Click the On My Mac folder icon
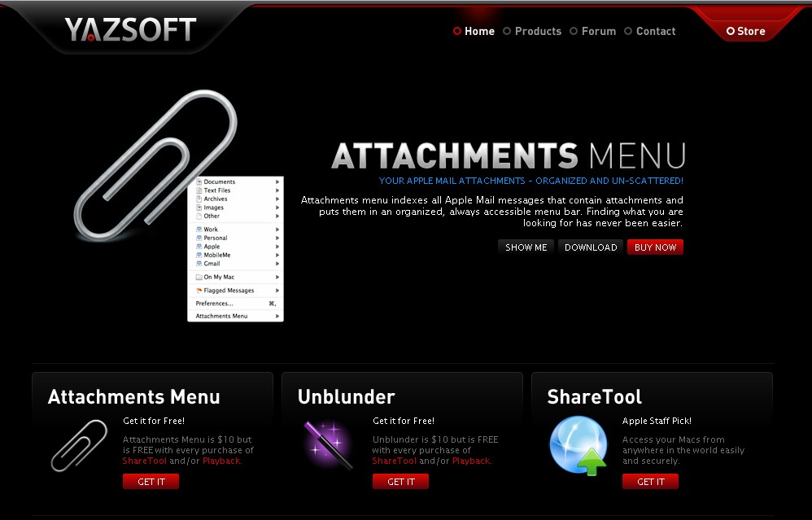The height and width of the screenshot is (520, 812). pos(199,277)
